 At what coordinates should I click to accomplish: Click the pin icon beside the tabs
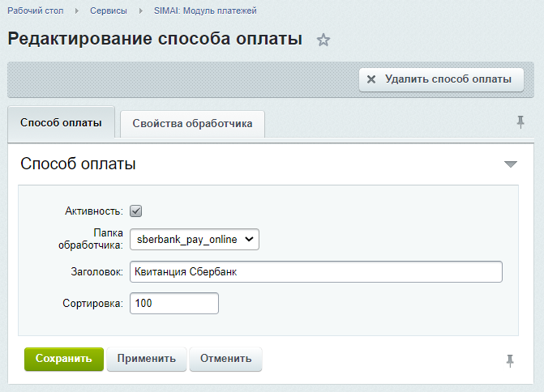(x=520, y=122)
